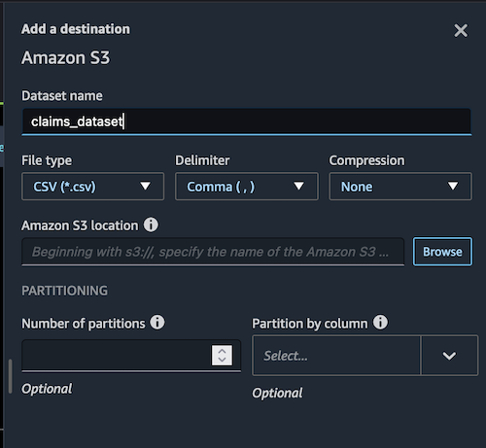Click the Compression dropdown triangle arrow

[x=453, y=186]
